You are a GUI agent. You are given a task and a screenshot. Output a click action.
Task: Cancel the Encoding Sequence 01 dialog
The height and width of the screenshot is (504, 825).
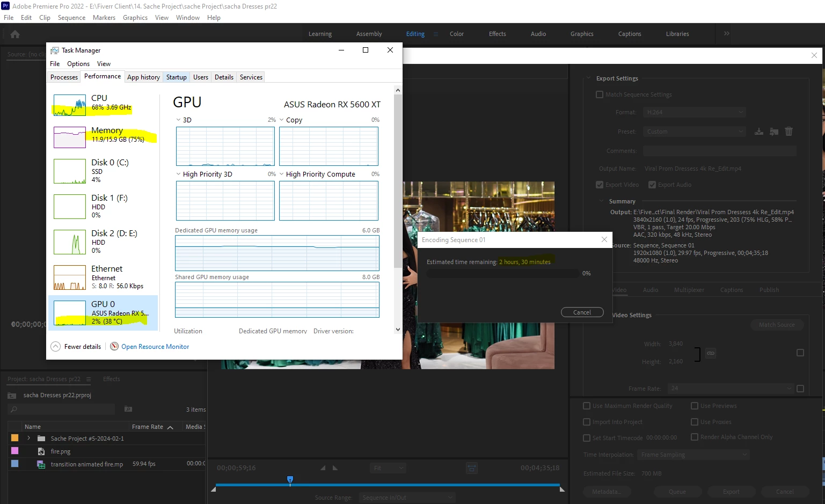coord(582,312)
